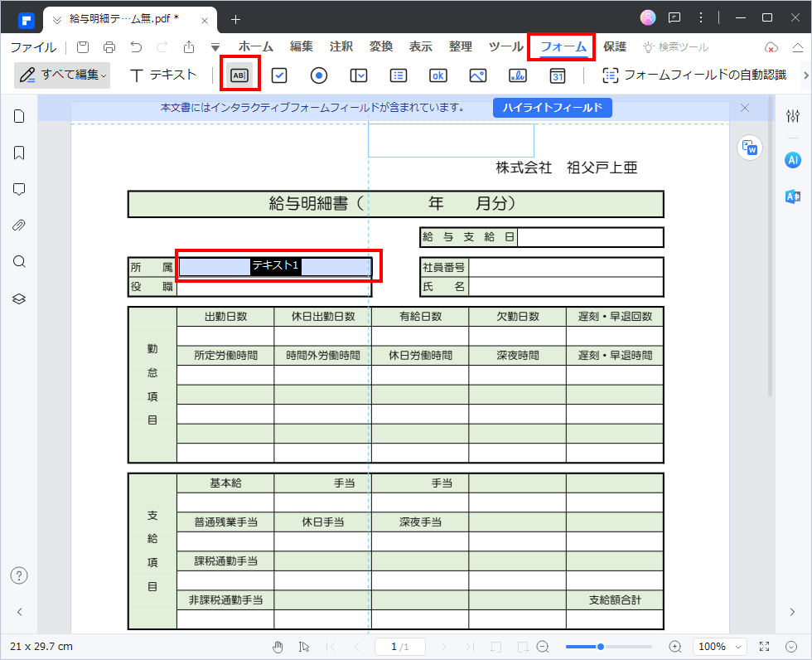Add a signature form field
This screenshot has width=812, height=660.
tap(517, 75)
